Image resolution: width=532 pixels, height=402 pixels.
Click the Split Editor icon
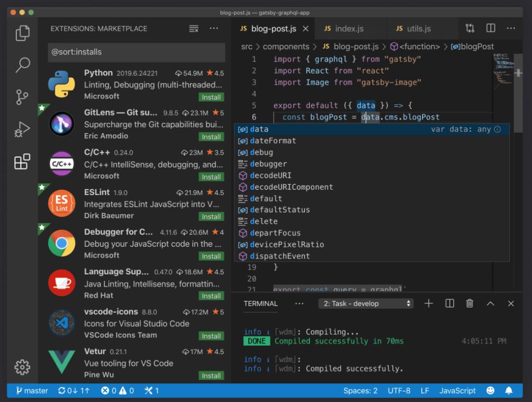[x=491, y=28]
